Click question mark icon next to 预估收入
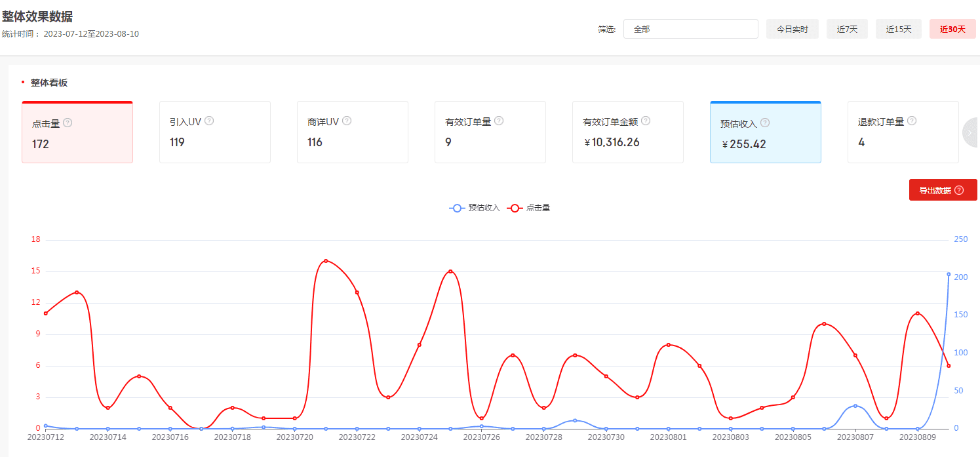The image size is (980, 457). [x=765, y=123]
